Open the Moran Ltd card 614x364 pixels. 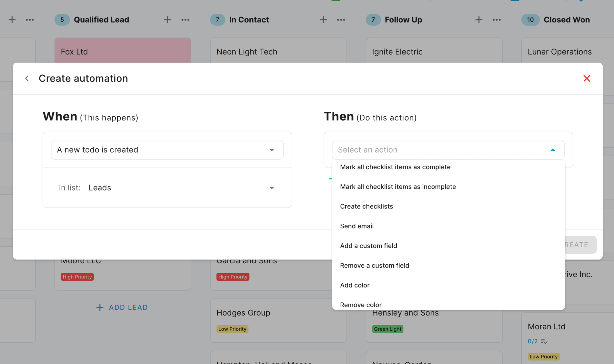pyautogui.click(x=568, y=338)
